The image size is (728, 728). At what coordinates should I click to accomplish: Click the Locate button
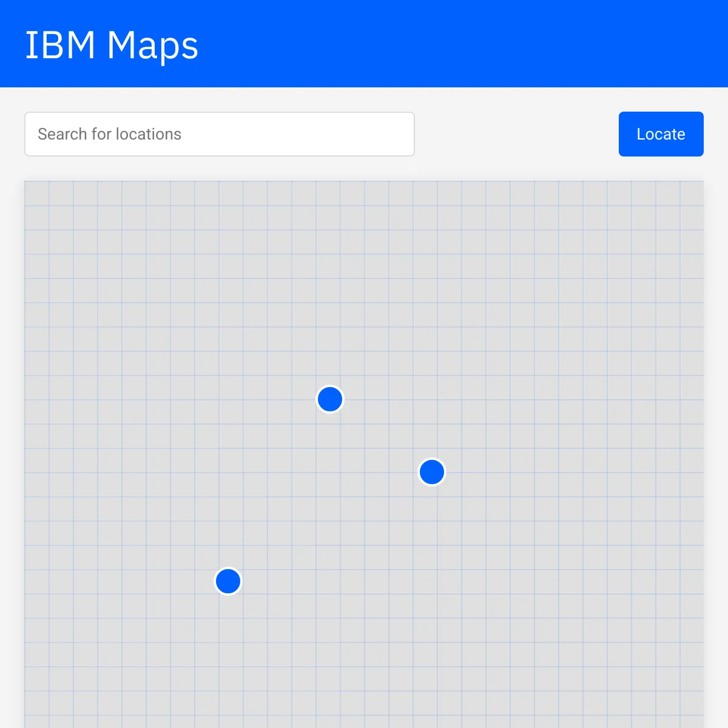[661, 134]
